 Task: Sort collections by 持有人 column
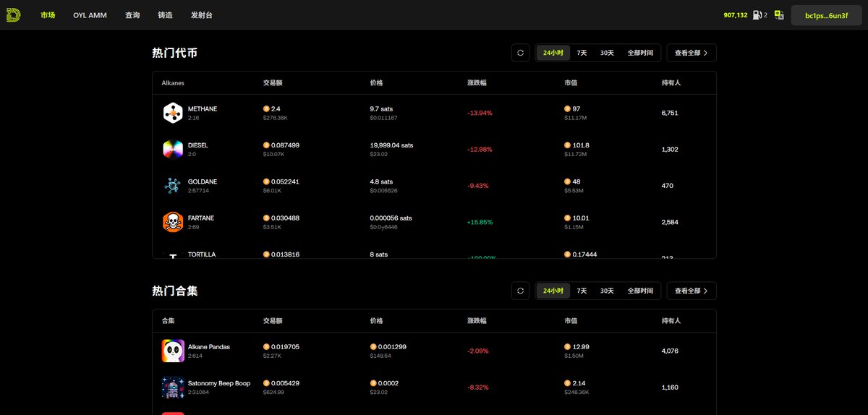pyautogui.click(x=671, y=321)
